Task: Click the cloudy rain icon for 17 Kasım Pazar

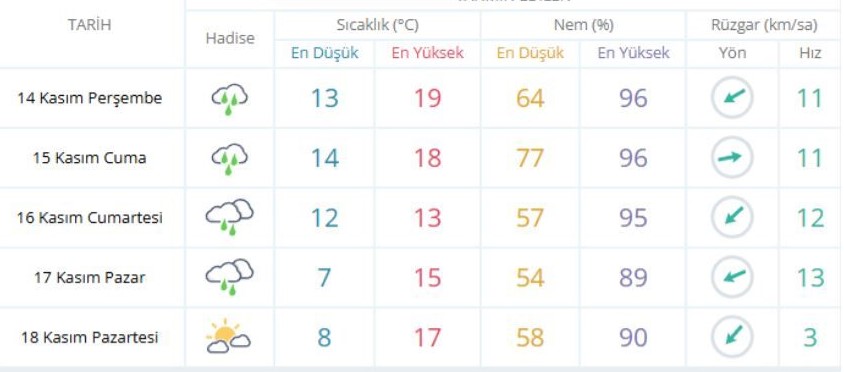Action: click(x=229, y=278)
